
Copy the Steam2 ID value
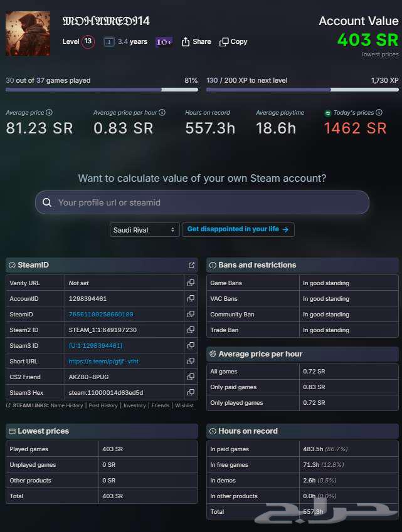pos(191,330)
